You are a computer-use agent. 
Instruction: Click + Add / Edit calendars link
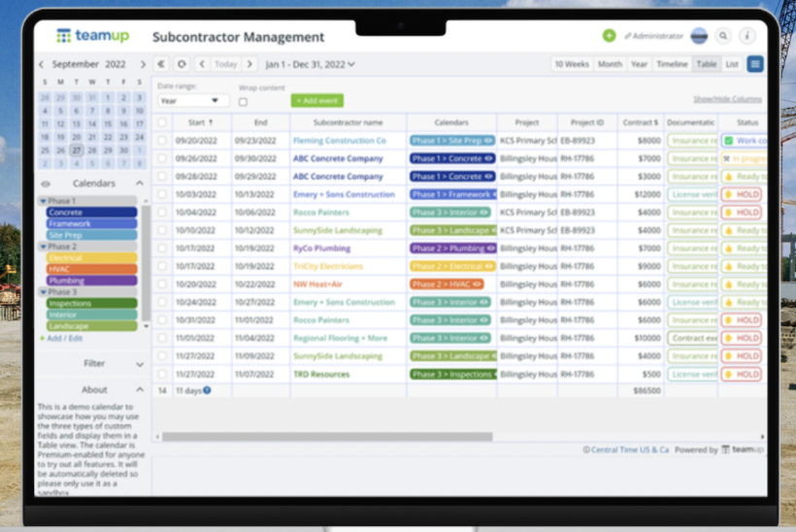tap(61, 339)
